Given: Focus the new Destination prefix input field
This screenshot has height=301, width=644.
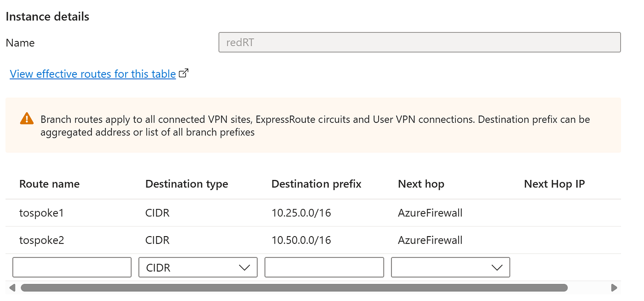Looking at the screenshot, I should pyautogui.click(x=324, y=267).
